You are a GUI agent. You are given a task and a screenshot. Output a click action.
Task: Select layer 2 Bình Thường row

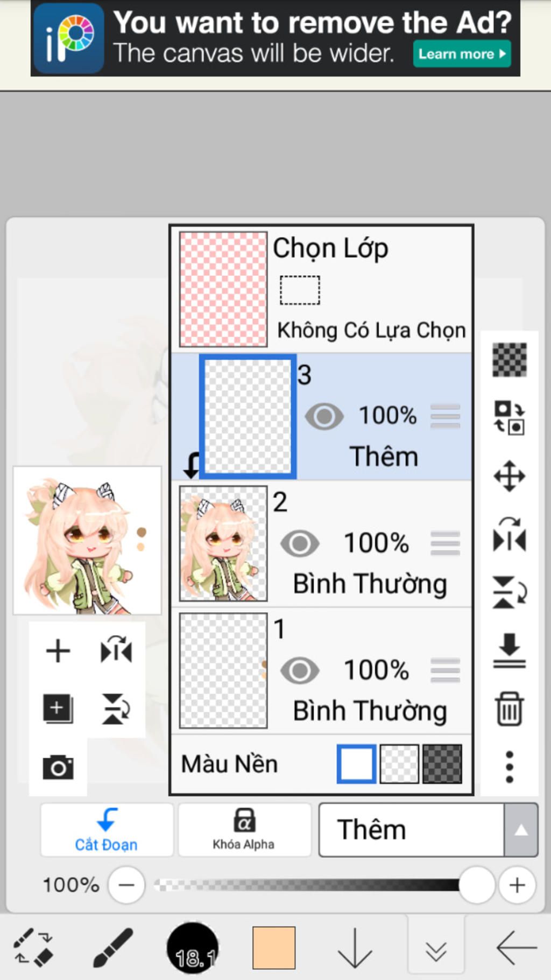(322, 544)
